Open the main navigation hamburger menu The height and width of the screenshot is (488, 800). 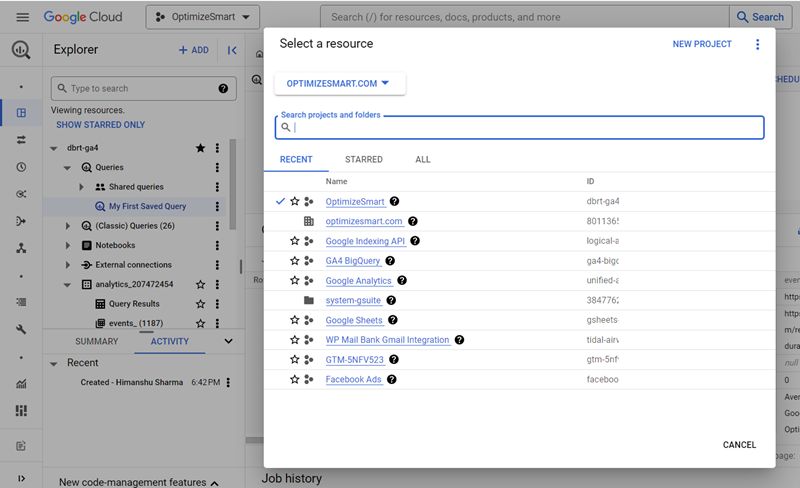22,17
